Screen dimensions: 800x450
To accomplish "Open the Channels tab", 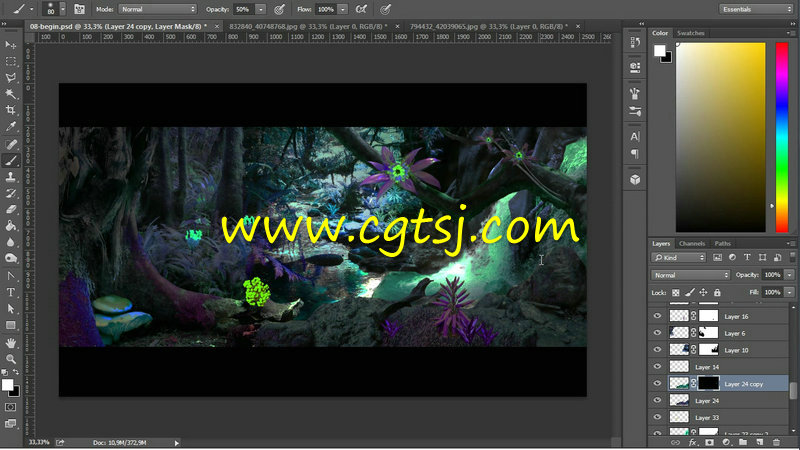I will point(692,243).
